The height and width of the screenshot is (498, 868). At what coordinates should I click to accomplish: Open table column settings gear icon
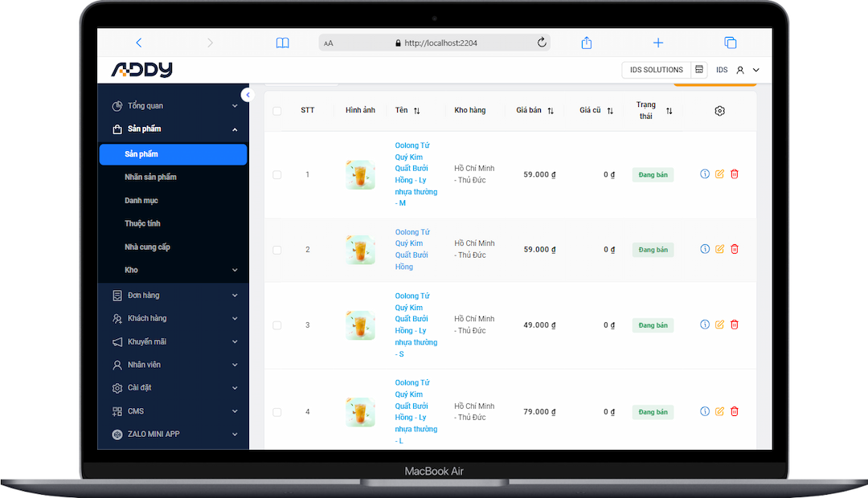pos(719,111)
